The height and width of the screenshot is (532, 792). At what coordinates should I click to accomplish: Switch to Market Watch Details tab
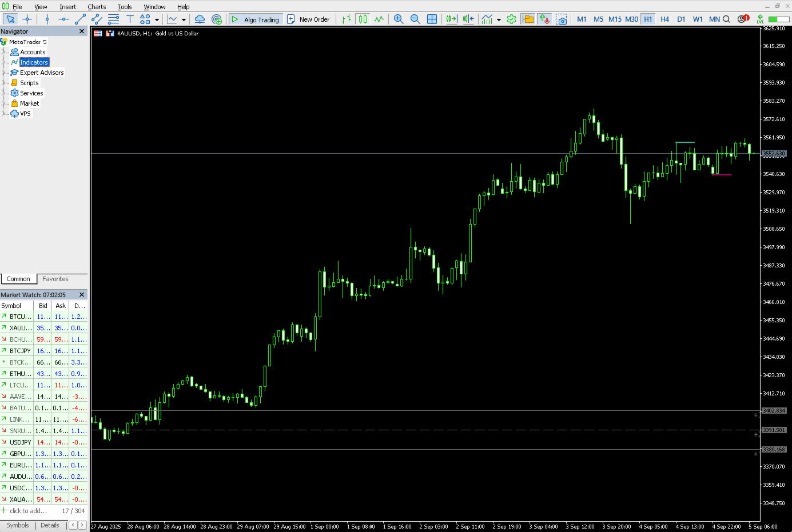pyautogui.click(x=50, y=525)
